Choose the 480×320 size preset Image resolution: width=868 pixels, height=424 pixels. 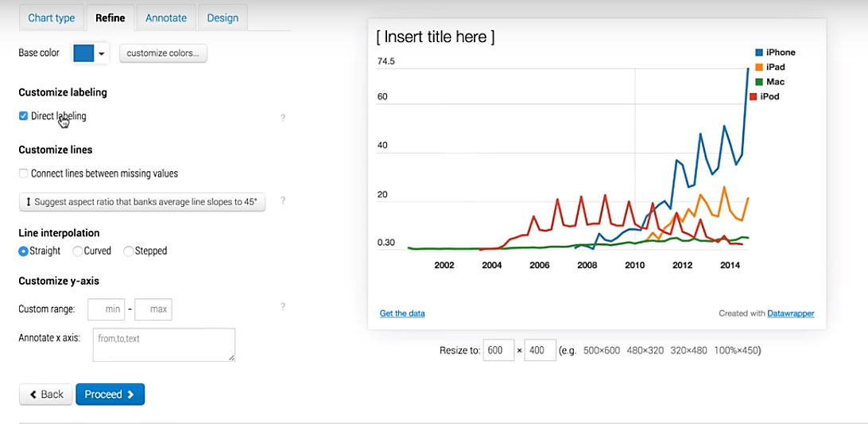click(x=645, y=350)
